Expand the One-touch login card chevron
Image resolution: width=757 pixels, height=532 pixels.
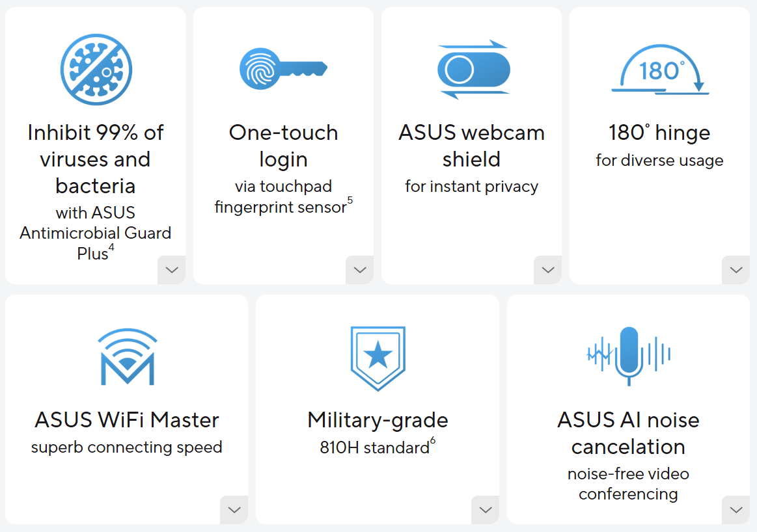360,270
